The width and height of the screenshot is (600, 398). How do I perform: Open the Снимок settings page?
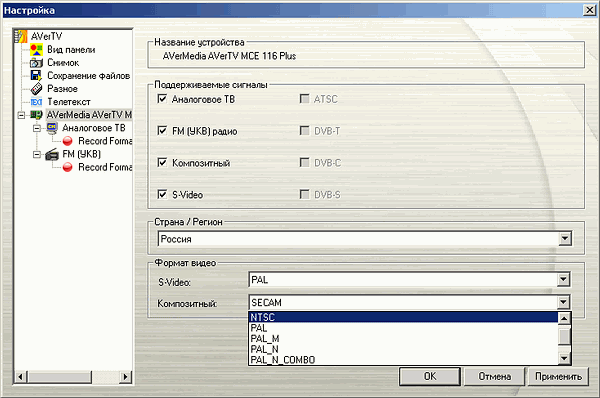click(63, 63)
